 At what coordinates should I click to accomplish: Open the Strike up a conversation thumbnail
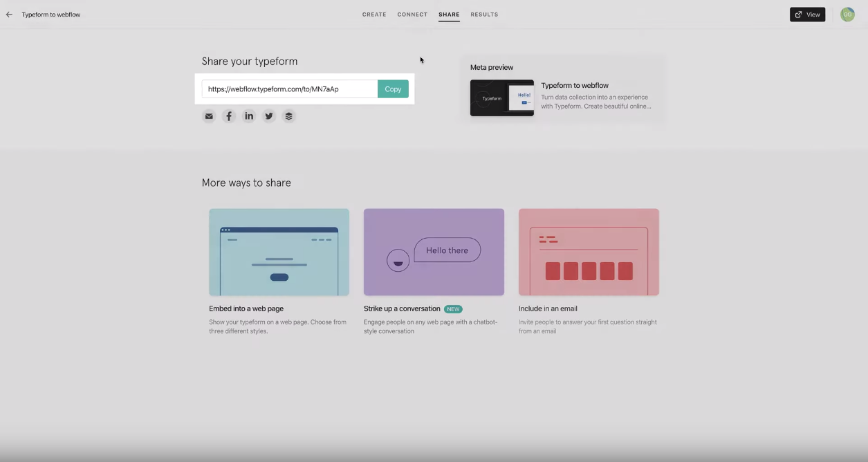pyautogui.click(x=434, y=252)
